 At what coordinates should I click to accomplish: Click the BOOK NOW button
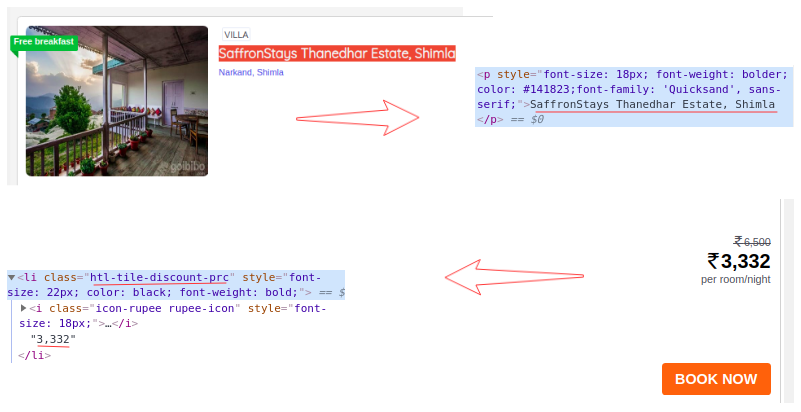coord(716,379)
